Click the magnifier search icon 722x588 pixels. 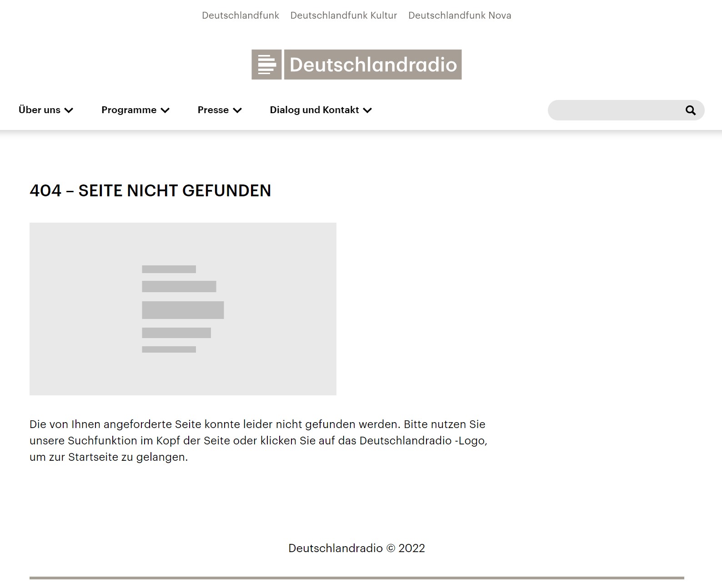pyautogui.click(x=690, y=110)
